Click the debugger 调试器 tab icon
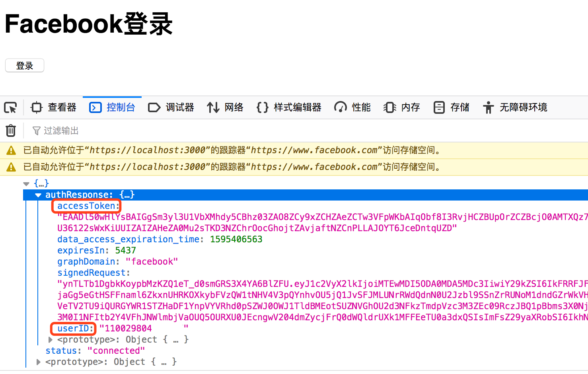 154,107
